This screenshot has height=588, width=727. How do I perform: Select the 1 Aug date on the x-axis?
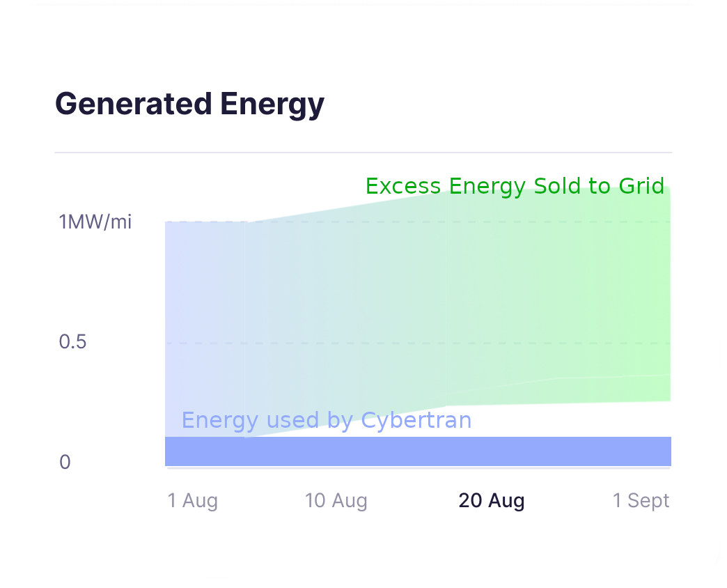point(193,500)
